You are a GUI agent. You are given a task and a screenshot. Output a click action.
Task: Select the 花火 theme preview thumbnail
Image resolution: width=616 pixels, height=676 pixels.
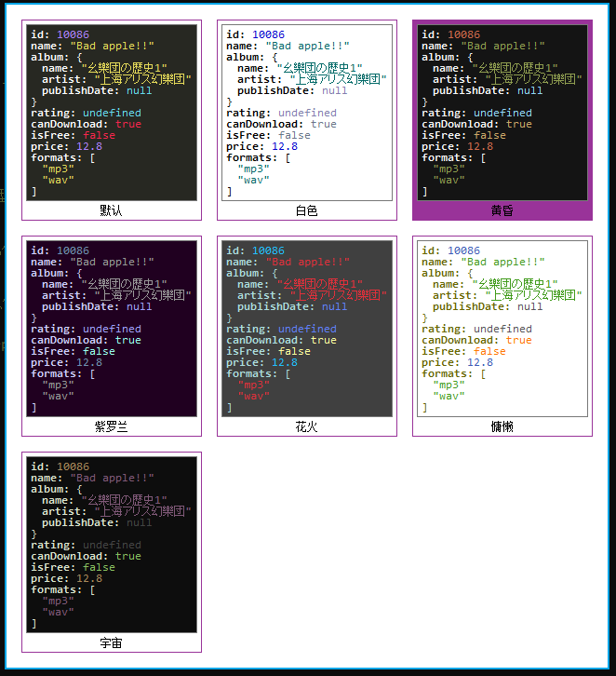coord(307,328)
